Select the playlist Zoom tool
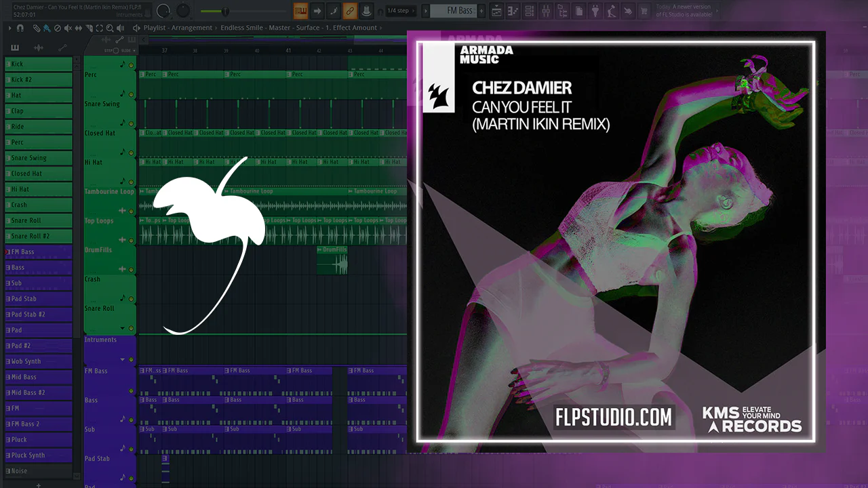868x488 pixels. (110, 28)
